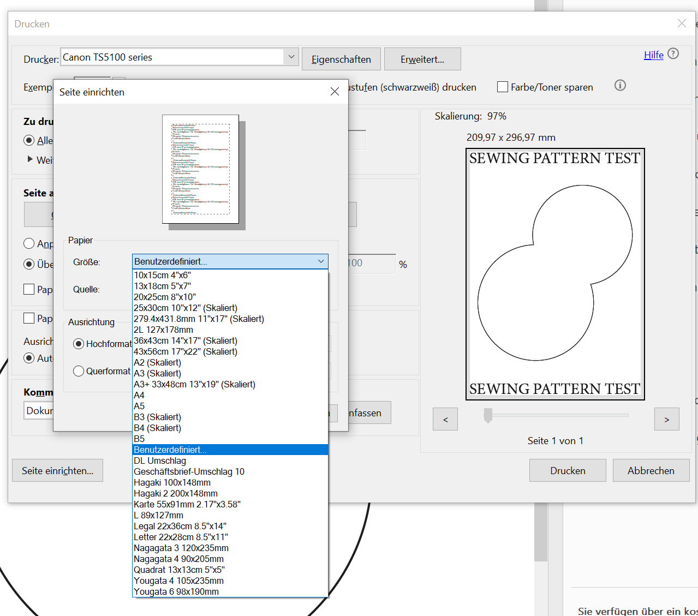This screenshot has width=698, height=616.
Task: Open the printer Eigenschaften dialog
Action: click(341, 58)
